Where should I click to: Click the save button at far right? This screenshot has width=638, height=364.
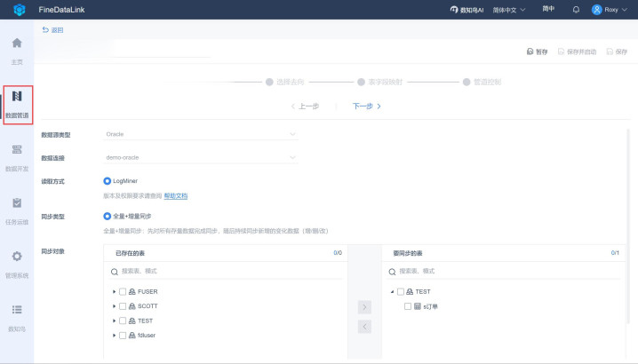617,51
